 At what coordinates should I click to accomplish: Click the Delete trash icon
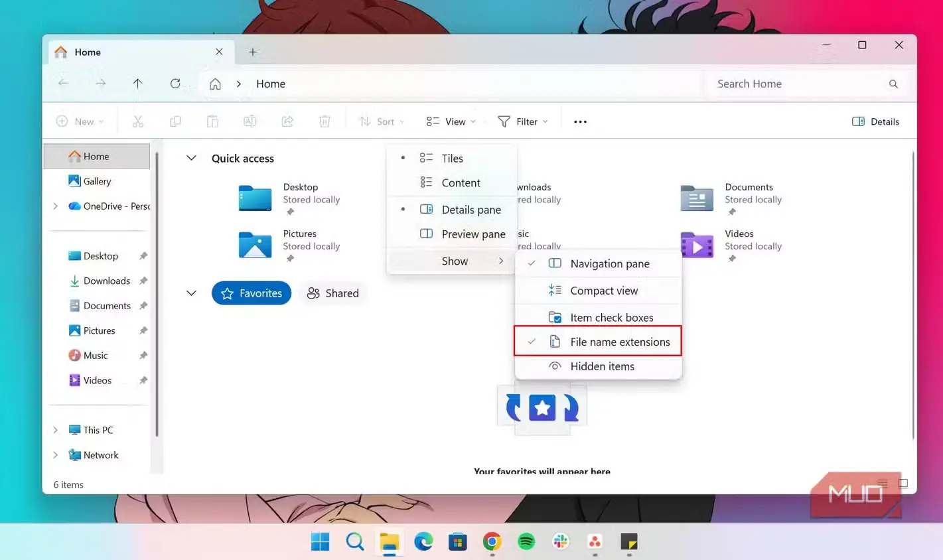click(x=325, y=121)
